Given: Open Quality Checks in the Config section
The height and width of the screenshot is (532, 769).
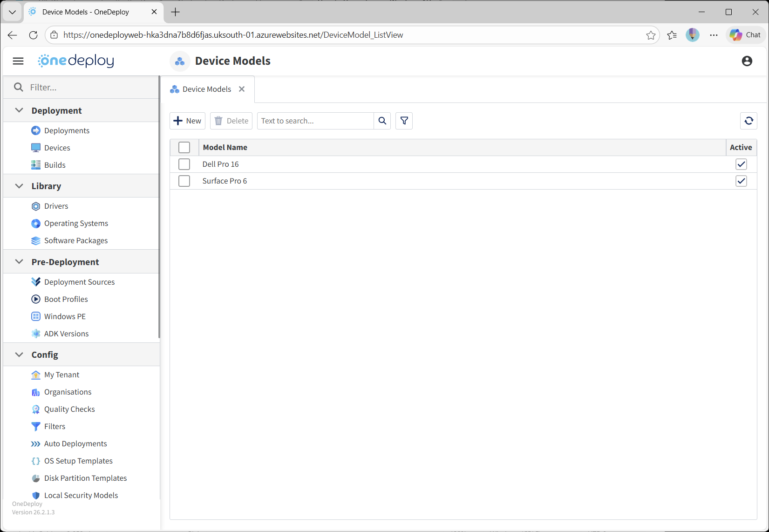Looking at the screenshot, I should pyautogui.click(x=69, y=409).
